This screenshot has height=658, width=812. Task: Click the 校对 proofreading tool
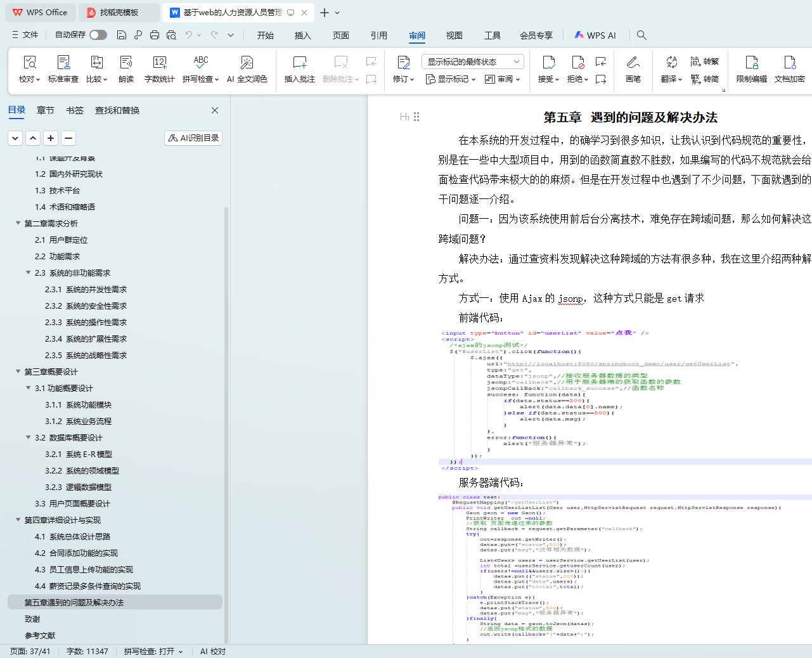(30, 69)
